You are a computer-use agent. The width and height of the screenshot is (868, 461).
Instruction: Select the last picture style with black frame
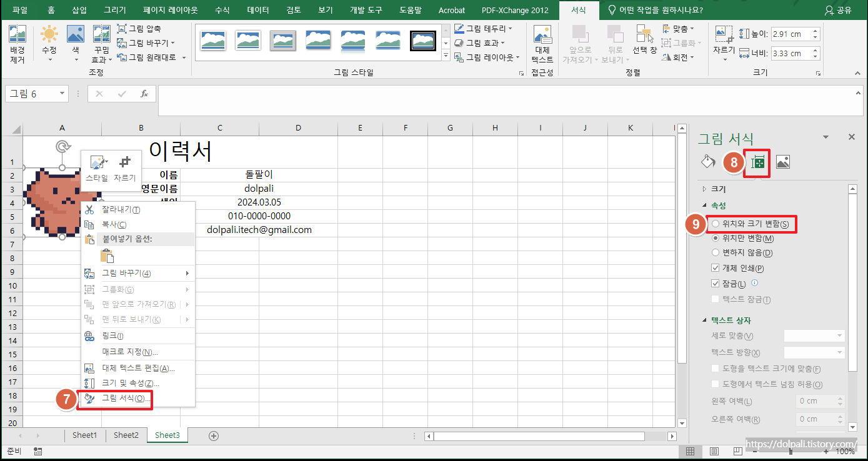[x=423, y=41]
